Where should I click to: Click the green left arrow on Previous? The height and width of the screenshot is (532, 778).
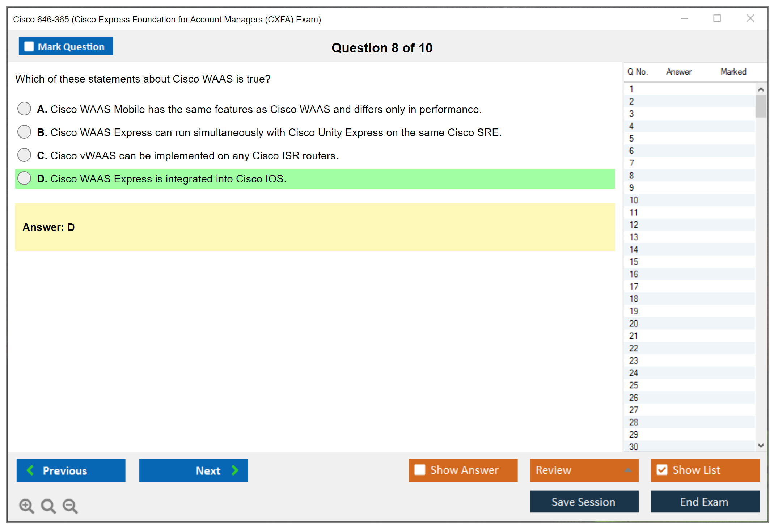tap(30, 470)
